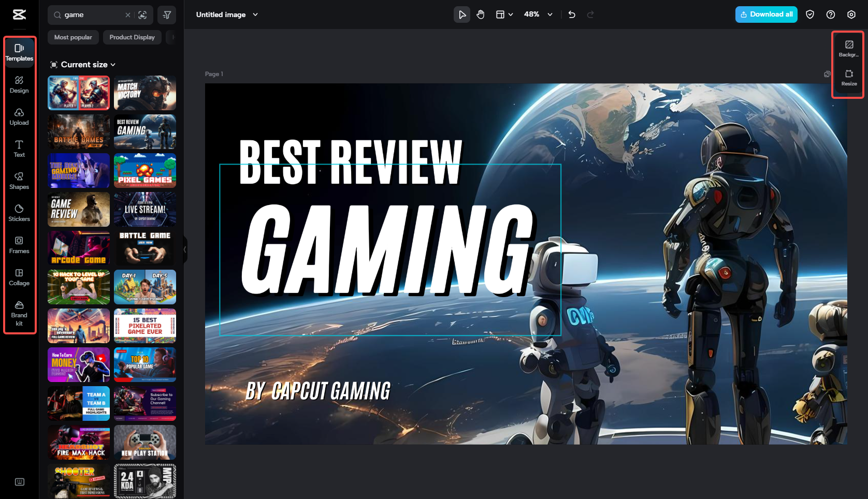Select the Most popular filter chip

pyautogui.click(x=73, y=37)
